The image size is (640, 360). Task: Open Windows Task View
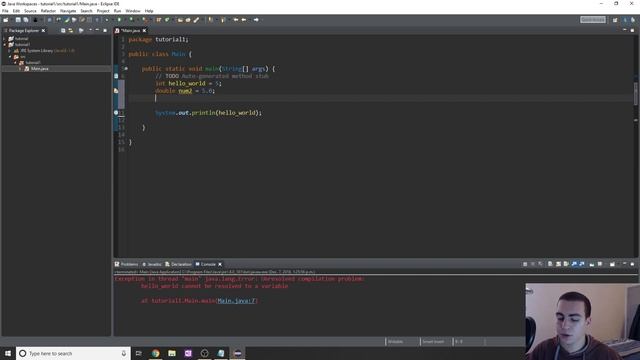(x=138, y=353)
